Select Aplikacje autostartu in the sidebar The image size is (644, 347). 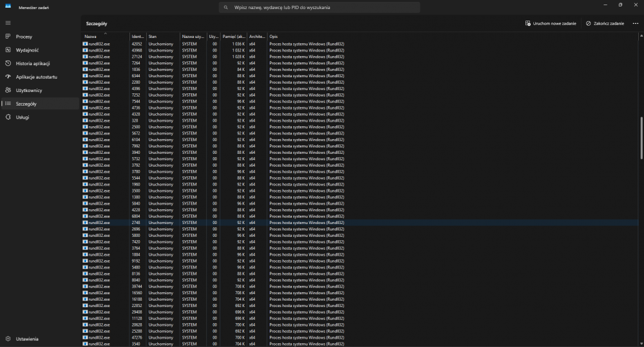point(36,77)
